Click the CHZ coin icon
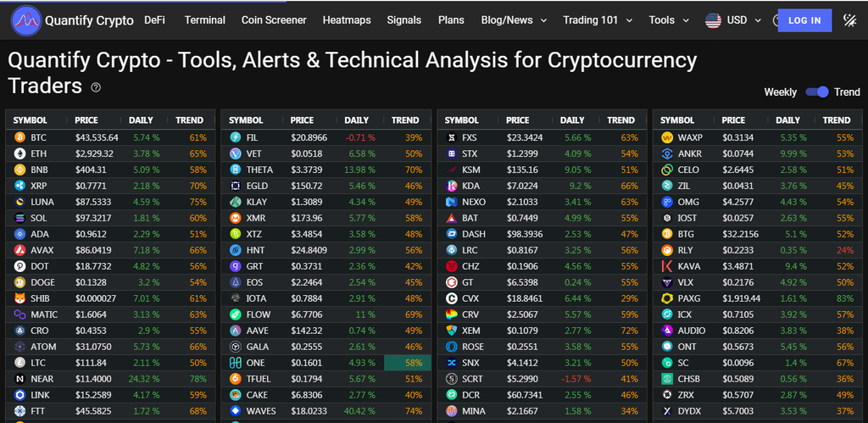The image size is (868, 423). click(452, 266)
